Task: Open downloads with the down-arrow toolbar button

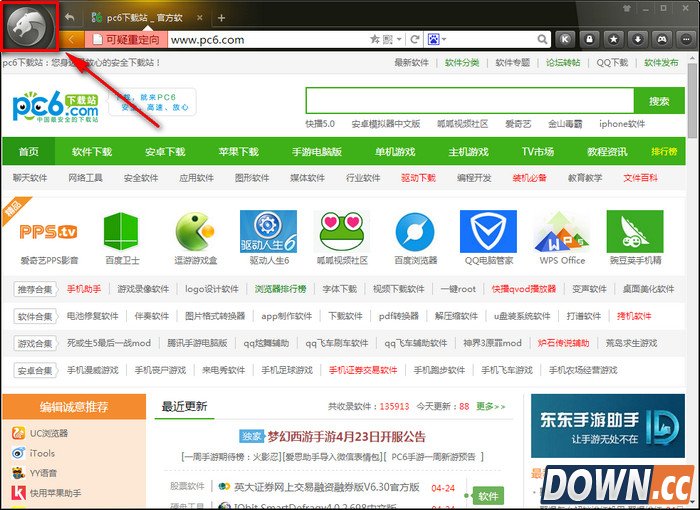Action: click(x=638, y=39)
